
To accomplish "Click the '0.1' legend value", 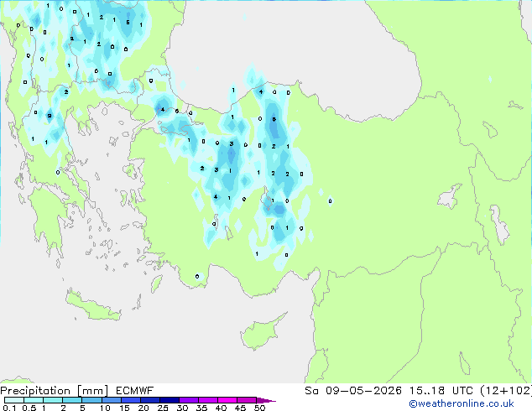I will (x=9, y=408).
